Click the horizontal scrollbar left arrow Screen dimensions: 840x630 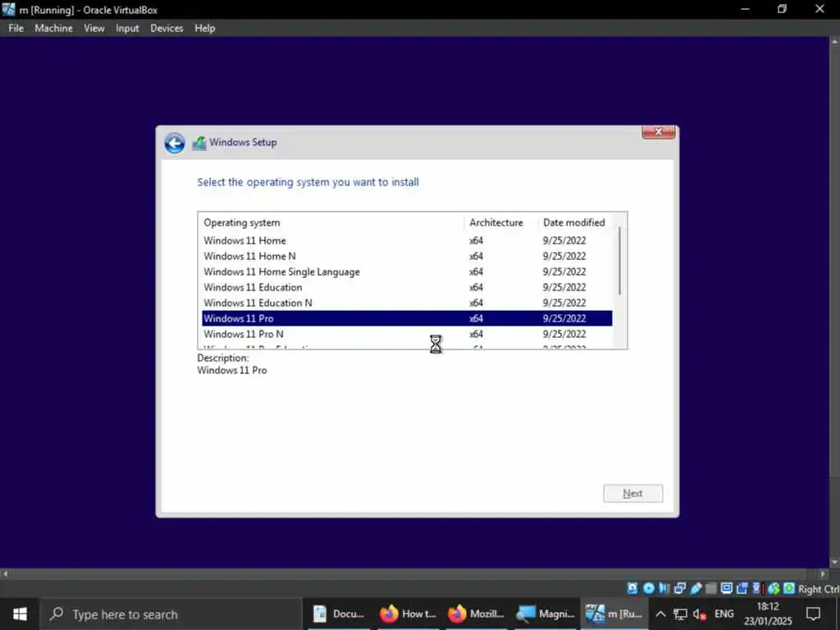pyautogui.click(x=5, y=573)
